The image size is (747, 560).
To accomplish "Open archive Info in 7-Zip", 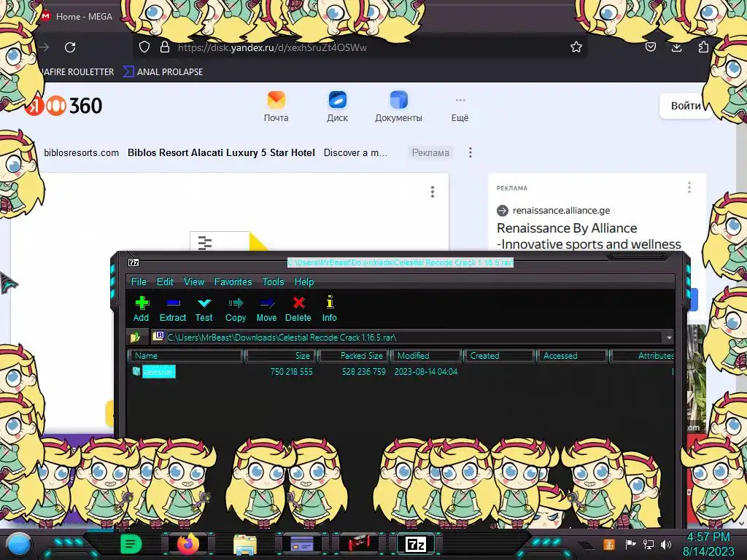I will coord(329,309).
